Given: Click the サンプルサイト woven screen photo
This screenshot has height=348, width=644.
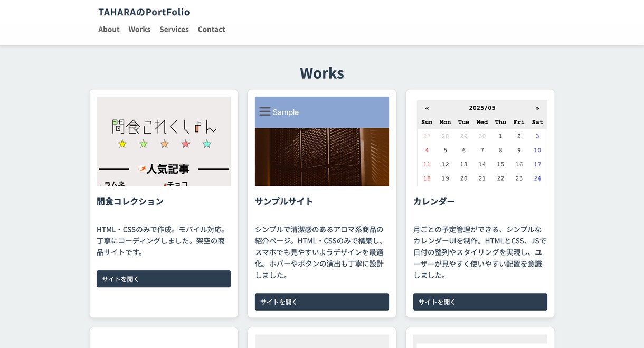Looking at the screenshot, I should tap(322, 157).
